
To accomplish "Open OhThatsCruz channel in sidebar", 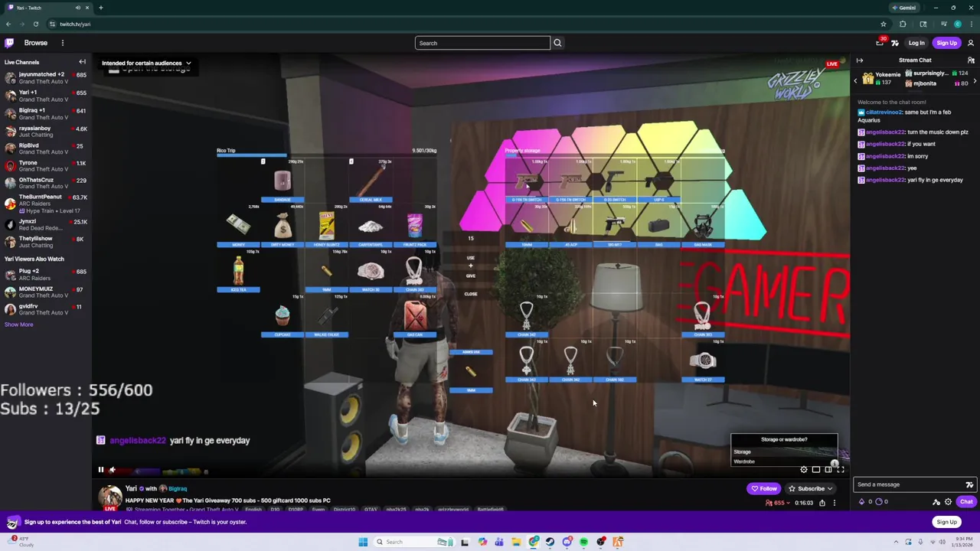I will [x=46, y=183].
